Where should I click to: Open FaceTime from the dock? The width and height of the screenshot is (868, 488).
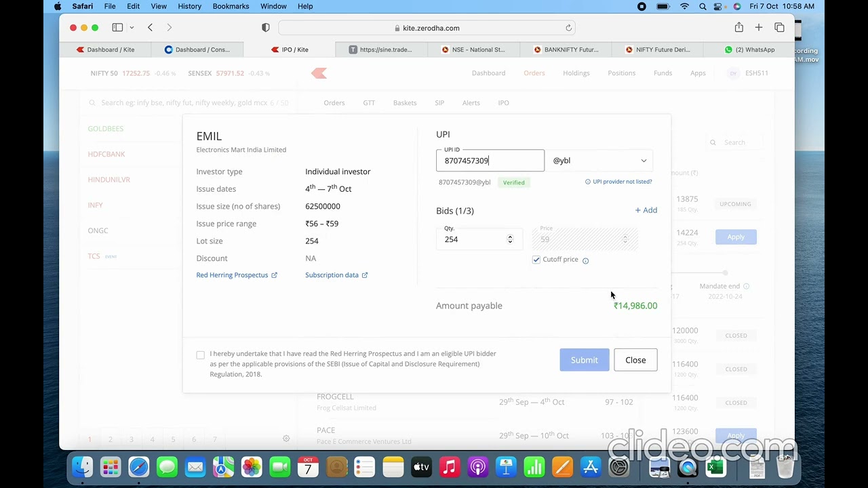[280, 467]
